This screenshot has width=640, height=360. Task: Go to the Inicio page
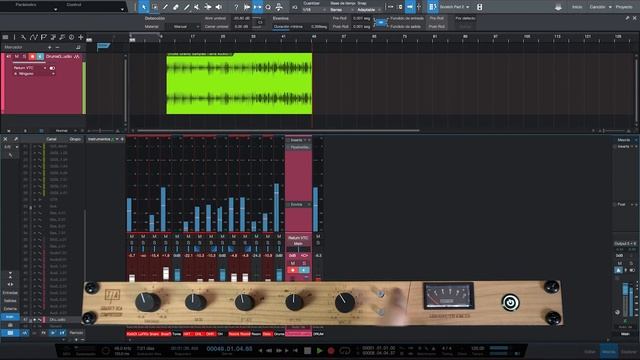tap(577, 7)
